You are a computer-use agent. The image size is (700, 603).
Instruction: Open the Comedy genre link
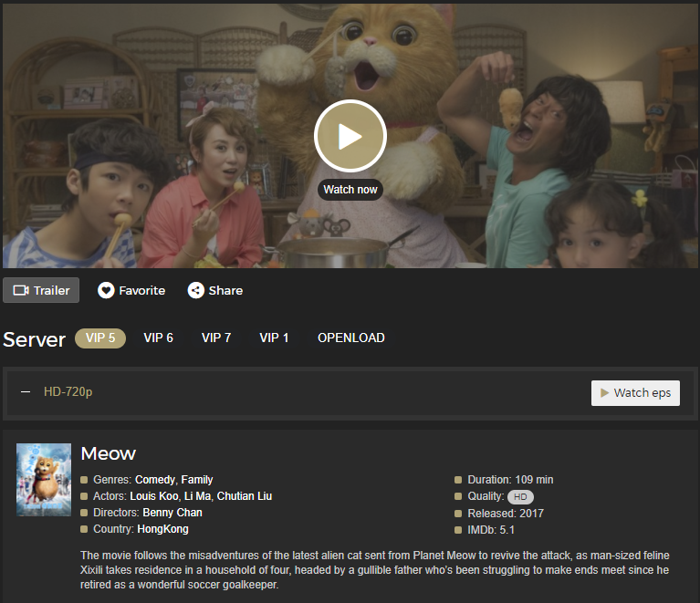tap(155, 480)
